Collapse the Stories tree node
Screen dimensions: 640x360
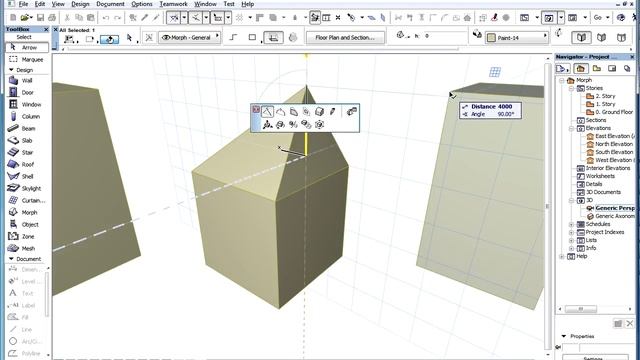tap(571, 88)
